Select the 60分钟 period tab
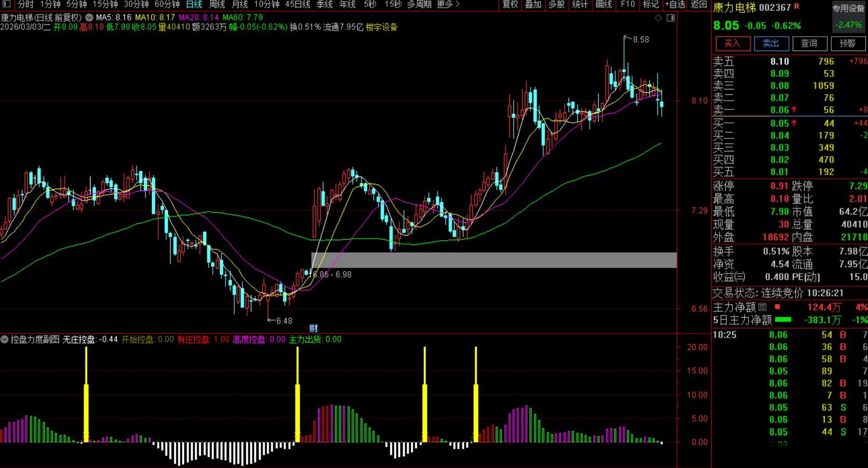 point(167,4)
